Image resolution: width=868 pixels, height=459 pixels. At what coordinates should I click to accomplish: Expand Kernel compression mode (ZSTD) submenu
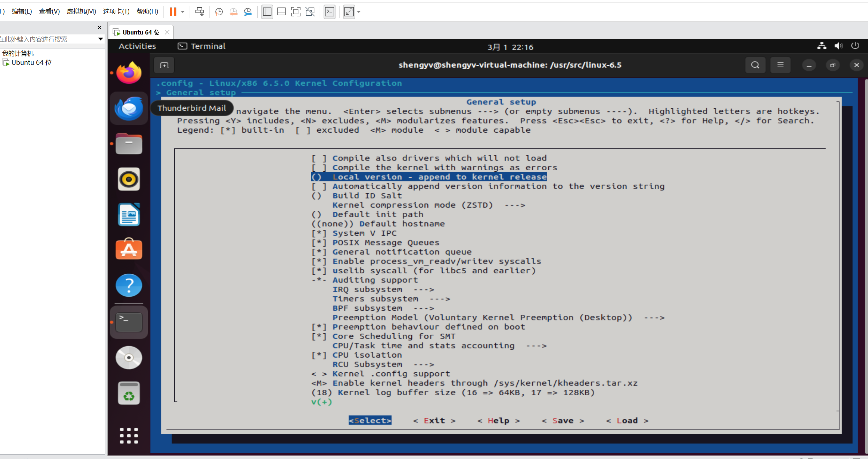429,205
